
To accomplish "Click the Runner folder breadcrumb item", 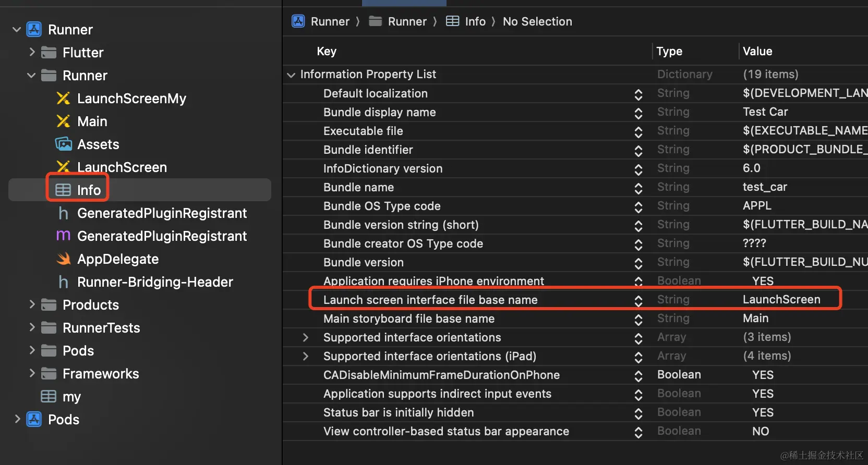I will point(407,21).
